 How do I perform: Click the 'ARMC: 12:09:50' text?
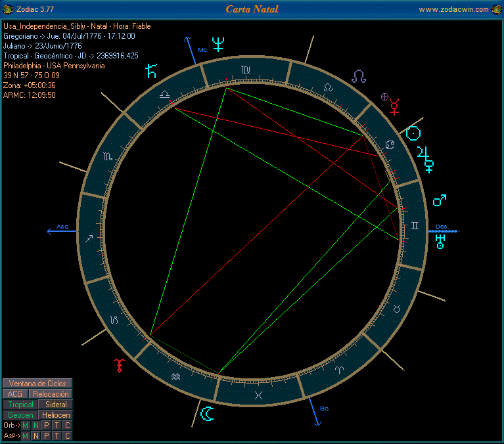point(30,95)
